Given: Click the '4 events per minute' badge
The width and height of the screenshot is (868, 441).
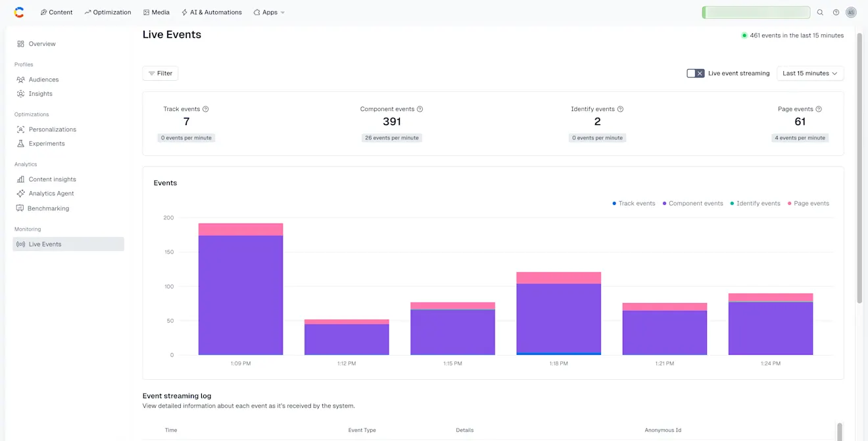Looking at the screenshot, I should 800,138.
